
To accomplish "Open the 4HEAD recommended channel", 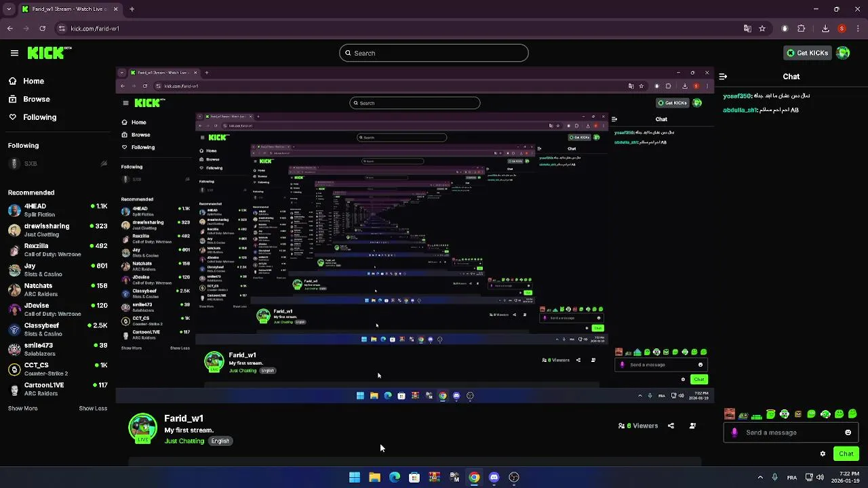I will tap(58, 209).
